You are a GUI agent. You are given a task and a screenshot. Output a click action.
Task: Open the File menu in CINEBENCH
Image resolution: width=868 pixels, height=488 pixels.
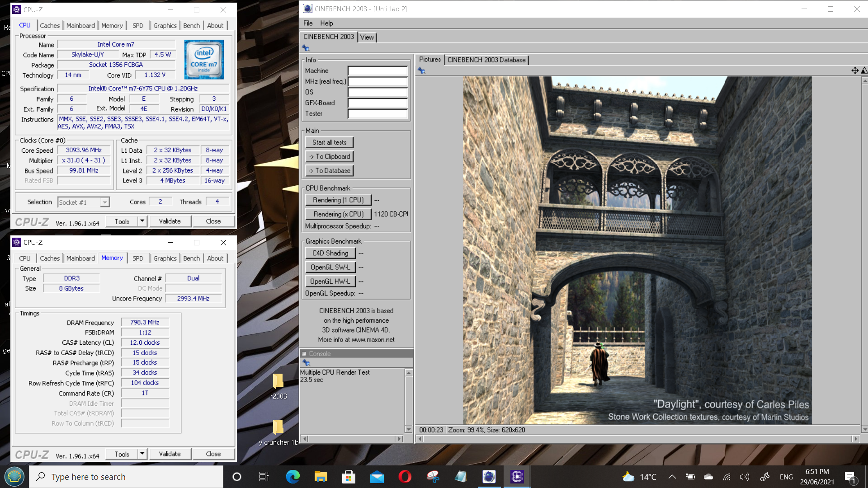coord(308,23)
